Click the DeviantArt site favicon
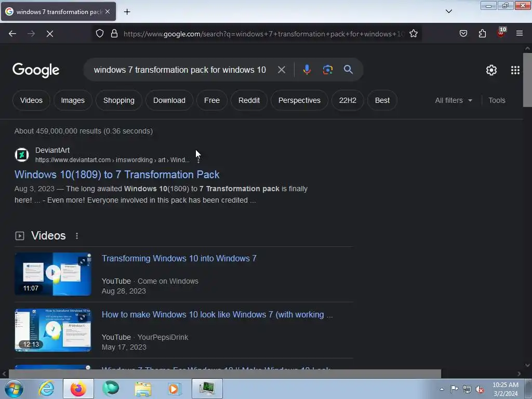Screen dimensions: 532x399 (22, 155)
